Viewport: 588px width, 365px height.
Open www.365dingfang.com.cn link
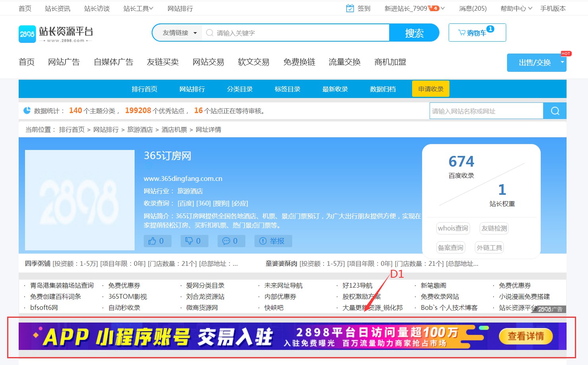[x=183, y=179]
